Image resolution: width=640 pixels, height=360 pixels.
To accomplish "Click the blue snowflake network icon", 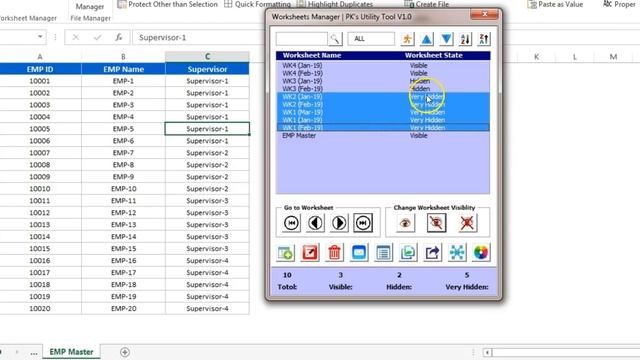I will pyautogui.click(x=457, y=253).
